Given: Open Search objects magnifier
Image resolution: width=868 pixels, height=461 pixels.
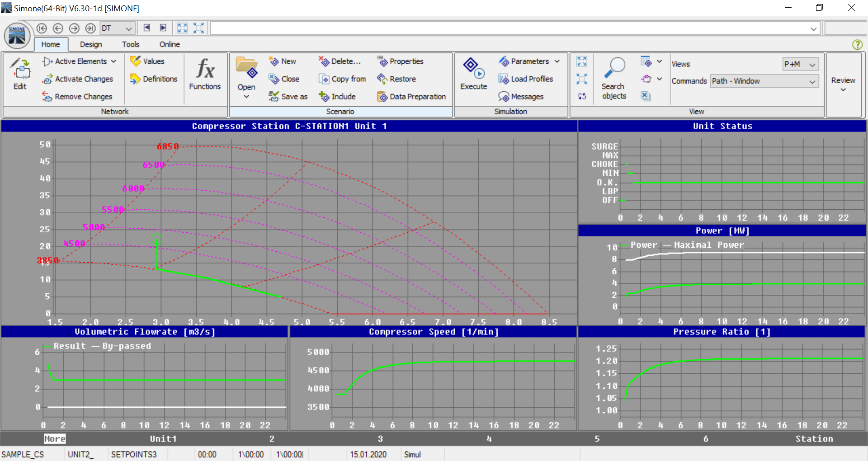Looking at the screenshot, I should click(x=614, y=78).
